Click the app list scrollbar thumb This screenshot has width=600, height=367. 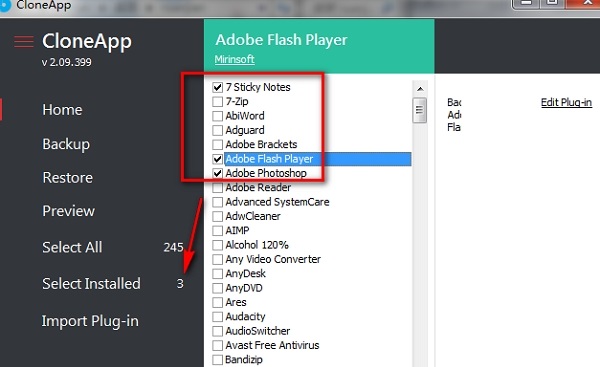pyautogui.click(x=420, y=110)
